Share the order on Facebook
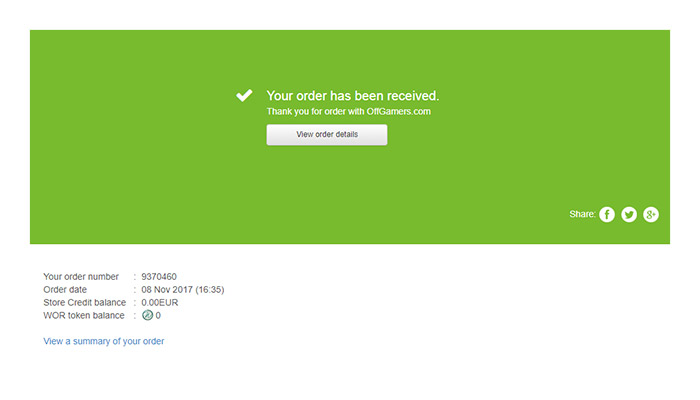Screen dimensions: 700x400 point(607,214)
